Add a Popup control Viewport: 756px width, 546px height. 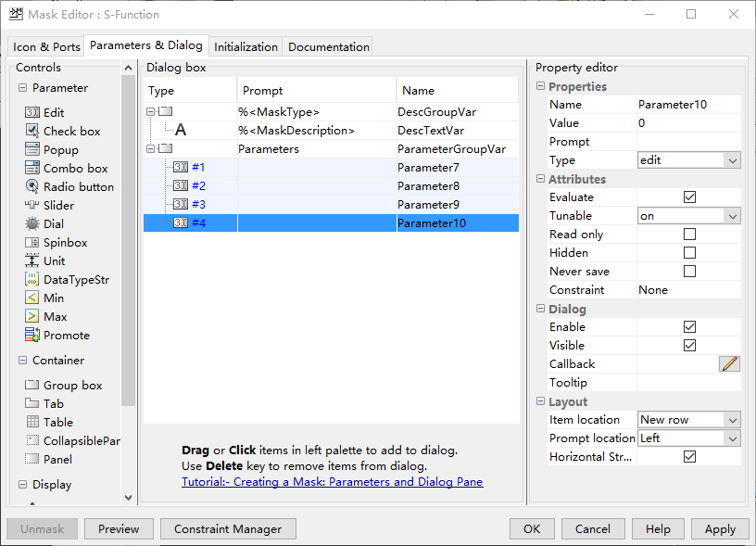tap(52, 149)
